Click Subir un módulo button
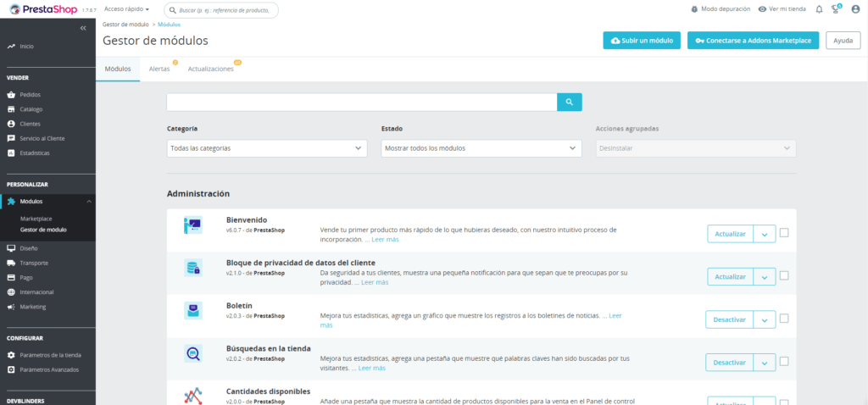868x405 pixels. pyautogui.click(x=642, y=41)
